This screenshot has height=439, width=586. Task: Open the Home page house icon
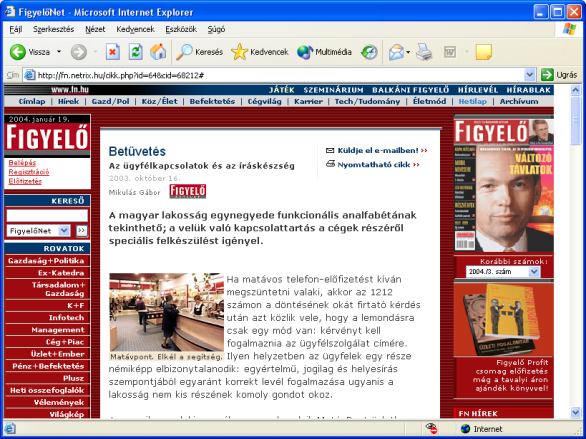click(158, 52)
